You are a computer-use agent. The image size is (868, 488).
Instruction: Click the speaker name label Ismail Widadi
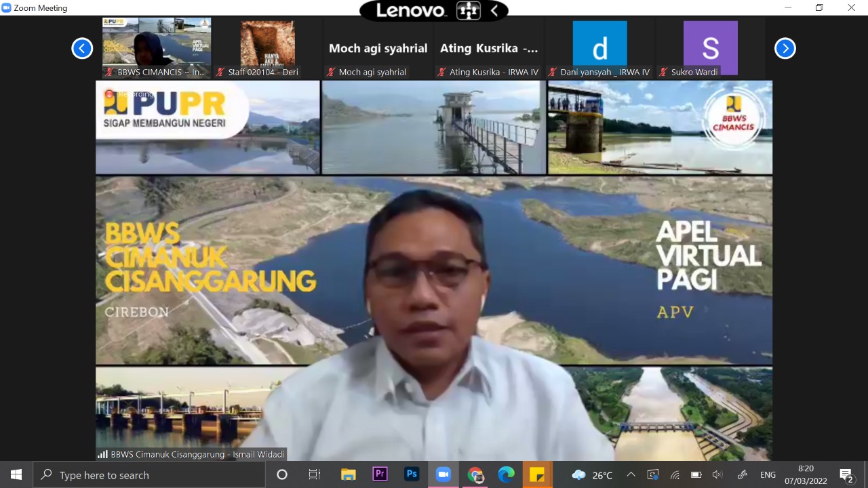pyautogui.click(x=198, y=454)
